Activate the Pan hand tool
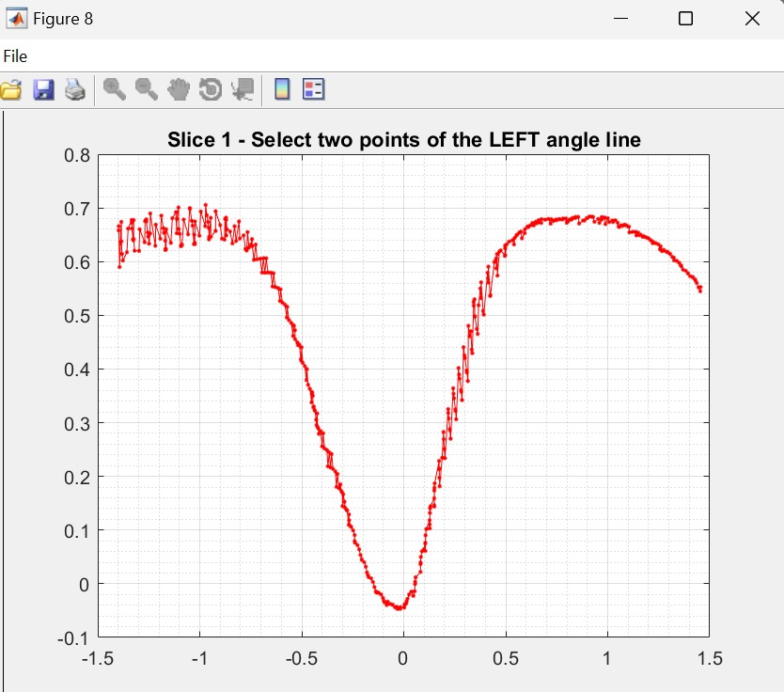The width and height of the screenshot is (784, 692). 179,89
